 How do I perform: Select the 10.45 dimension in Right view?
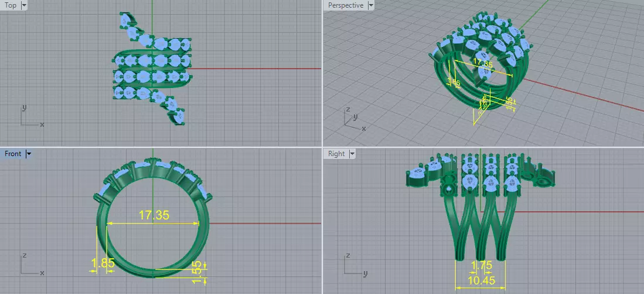point(481,281)
